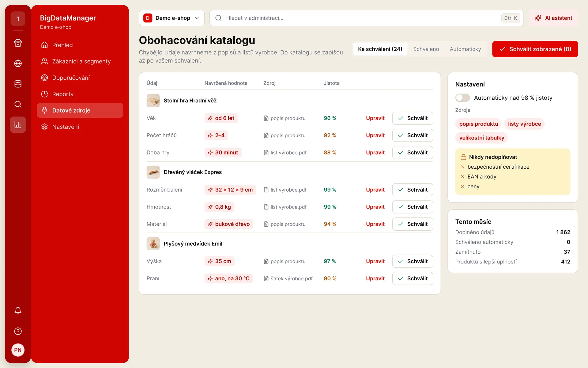Switch to the Automaticky tab
Viewport: 588px width, 368px height.
coord(465,49)
